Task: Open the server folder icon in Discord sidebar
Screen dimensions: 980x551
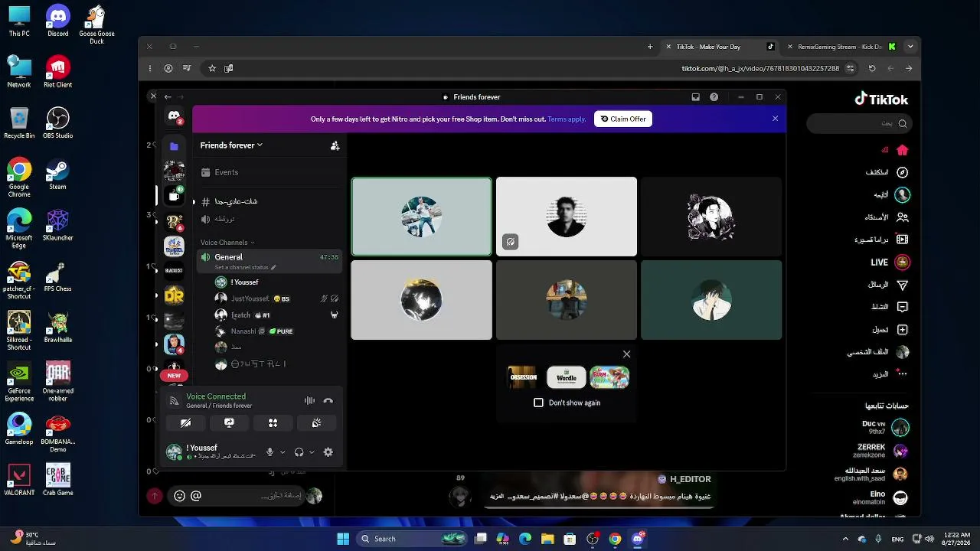Action: [x=174, y=146]
